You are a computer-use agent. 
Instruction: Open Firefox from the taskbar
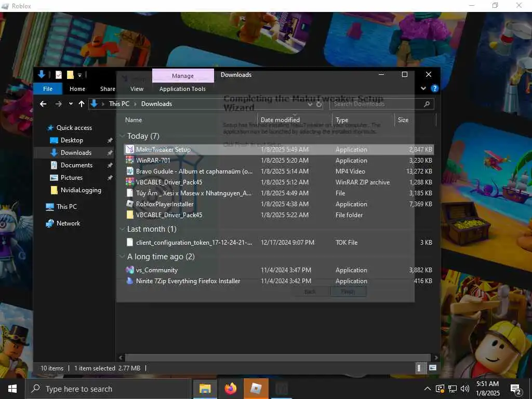click(x=231, y=389)
